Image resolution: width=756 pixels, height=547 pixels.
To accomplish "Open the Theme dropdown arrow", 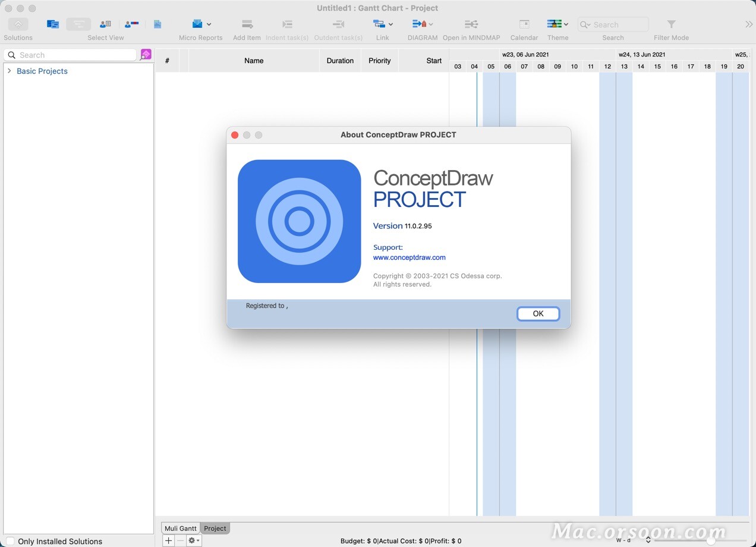I will (x=566, y=24).
